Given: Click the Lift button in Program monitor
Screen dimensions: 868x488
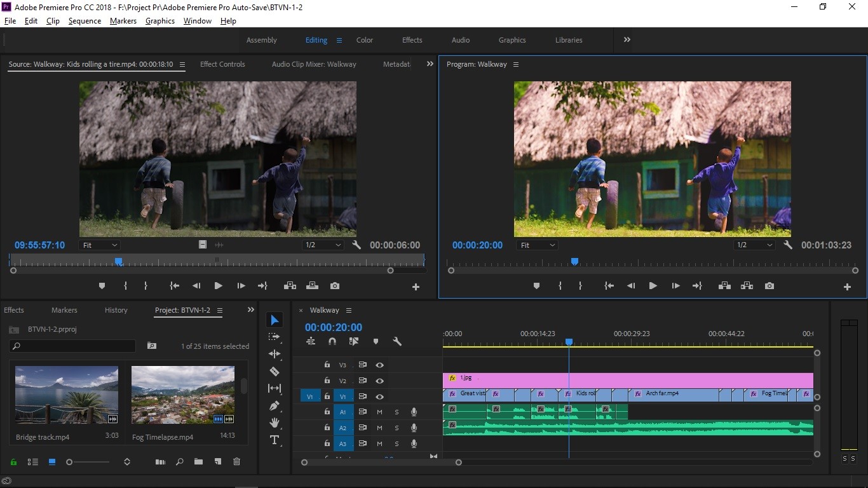Looking at the screenshot, I should point(724,286).
